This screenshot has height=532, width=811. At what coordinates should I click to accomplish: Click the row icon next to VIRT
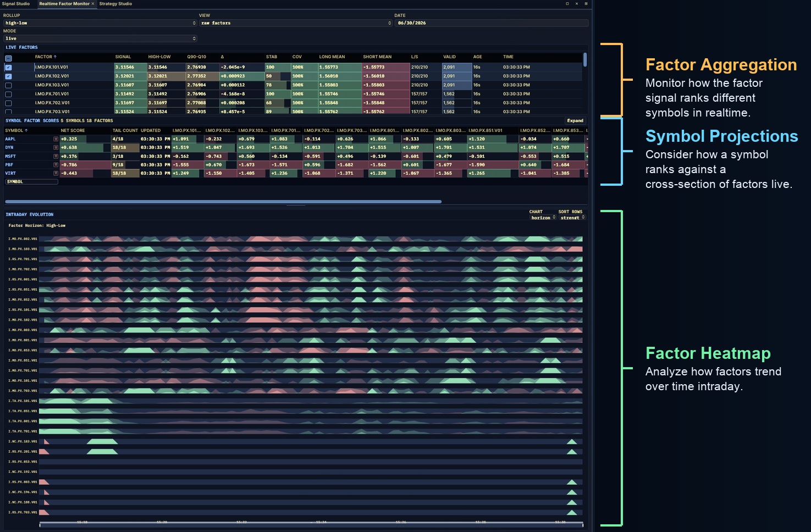pyautogui.click(x=56, y=174)
